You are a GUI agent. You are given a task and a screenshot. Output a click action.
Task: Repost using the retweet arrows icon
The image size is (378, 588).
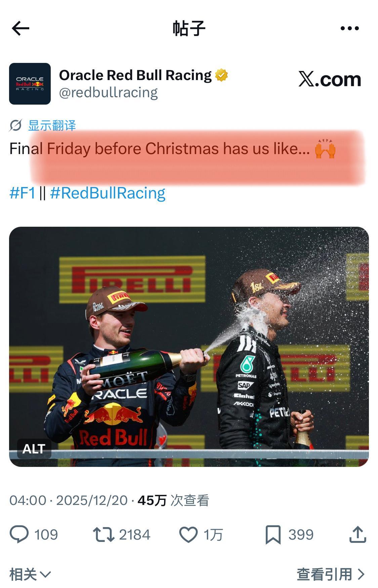(103, 535)
